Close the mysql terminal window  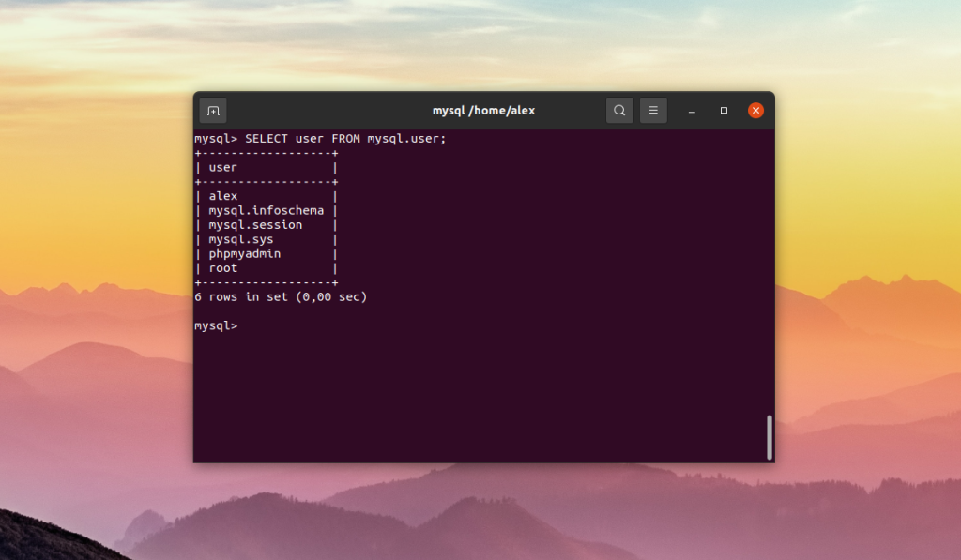point(755,111)
